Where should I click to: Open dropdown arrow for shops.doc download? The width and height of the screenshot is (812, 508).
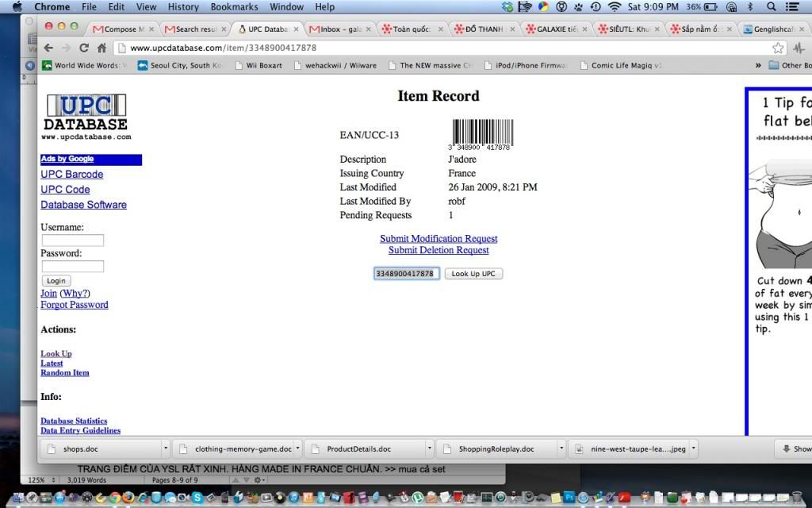pos(165,448)
